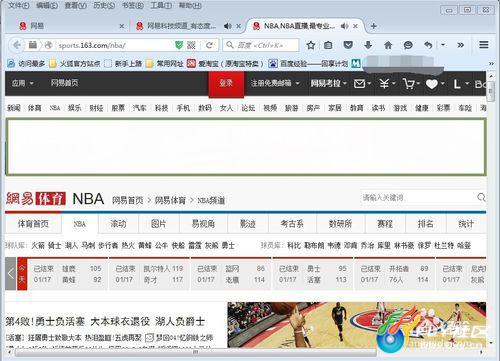Click the site search magnifier icon
Image resolution: width=500 pixels, height=361 pixels.
click(x=481, y=197)
